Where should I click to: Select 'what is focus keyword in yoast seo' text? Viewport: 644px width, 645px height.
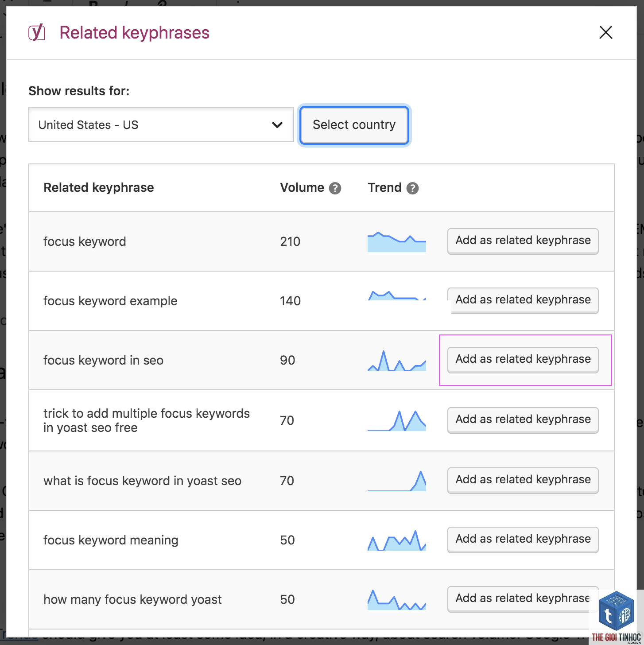[x=142, y=481]
